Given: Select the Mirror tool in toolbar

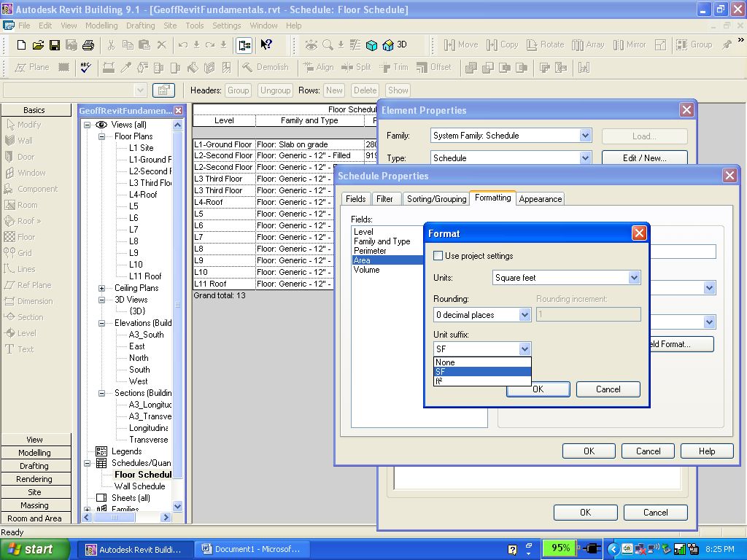Looking at the screenshot, I should tap(630, 44).
